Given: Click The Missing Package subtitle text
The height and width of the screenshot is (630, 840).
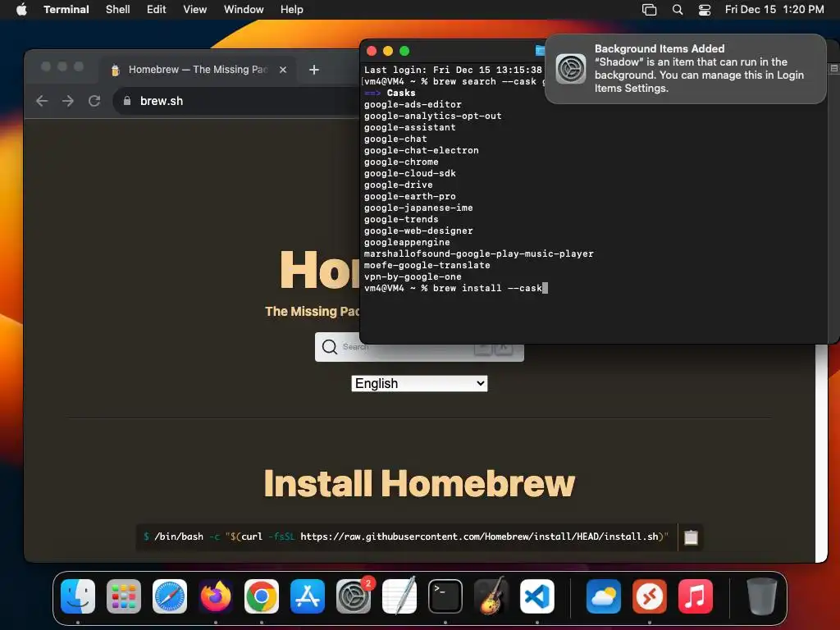Looking at the screenshot, I should click(x=313, y=311).
